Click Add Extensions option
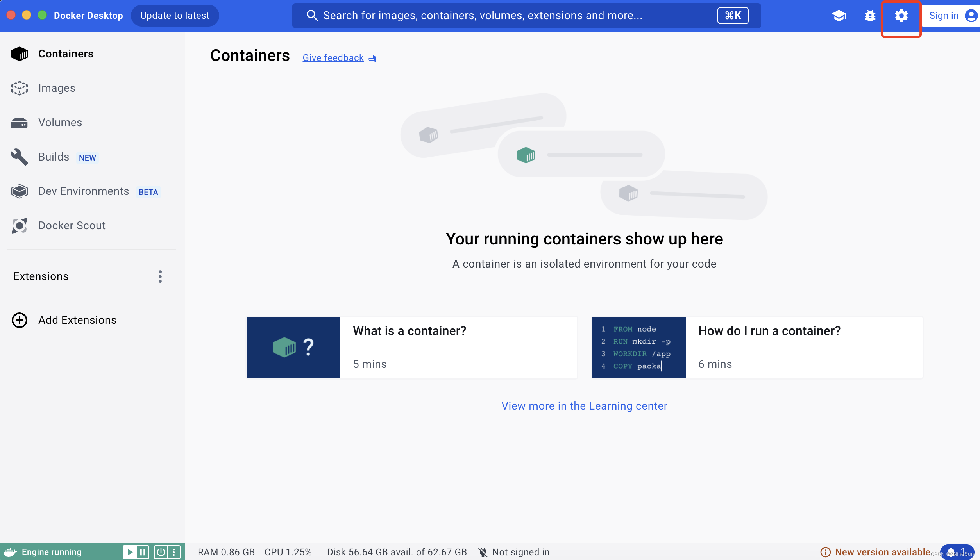This screenshot has width=980, height=560. point(77,320)
